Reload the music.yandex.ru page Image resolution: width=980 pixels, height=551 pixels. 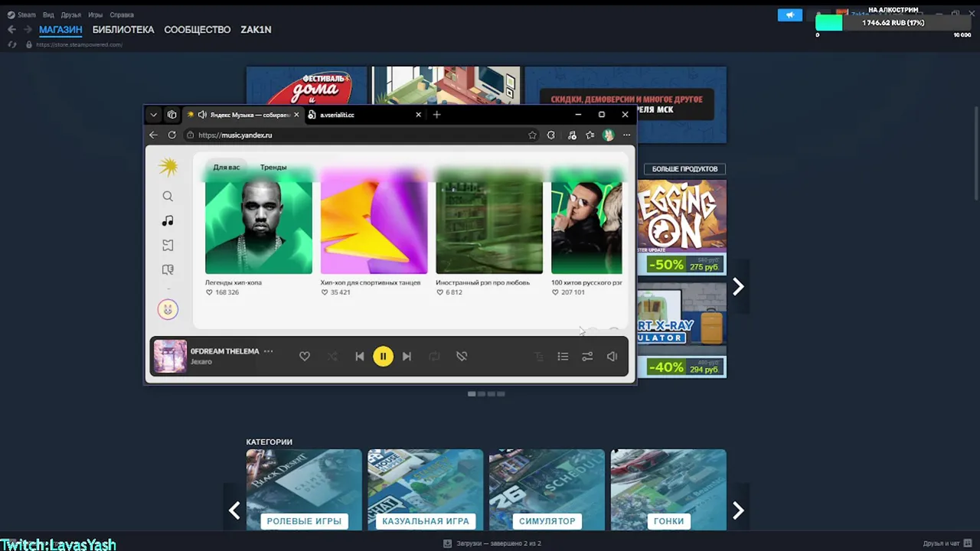tap(171, 135)
